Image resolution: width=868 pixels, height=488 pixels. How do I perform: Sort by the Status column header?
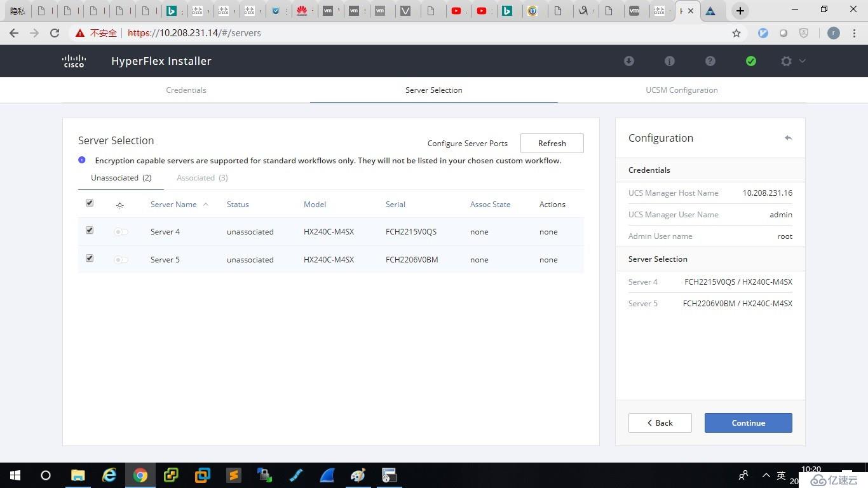[x=238, y=205]
